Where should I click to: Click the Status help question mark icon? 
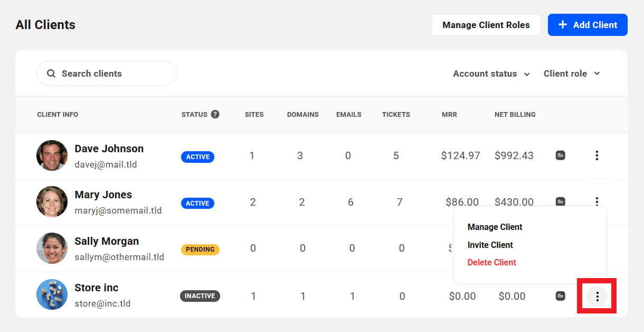(215, 114)
